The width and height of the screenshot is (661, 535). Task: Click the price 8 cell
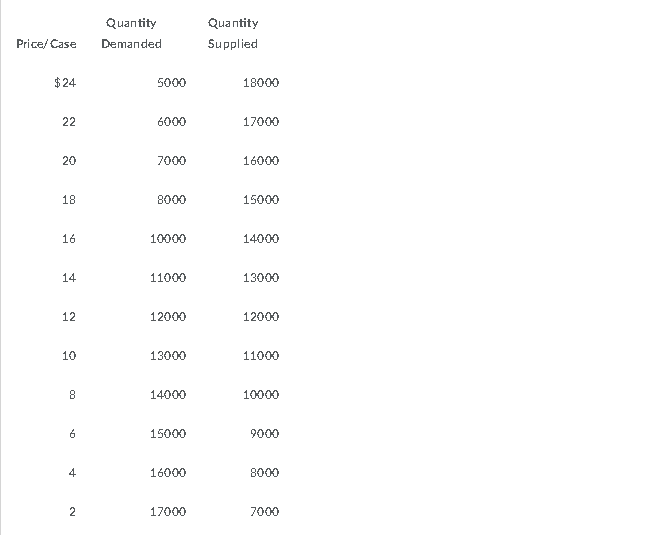pyautogui.click(x=73, y=395)
